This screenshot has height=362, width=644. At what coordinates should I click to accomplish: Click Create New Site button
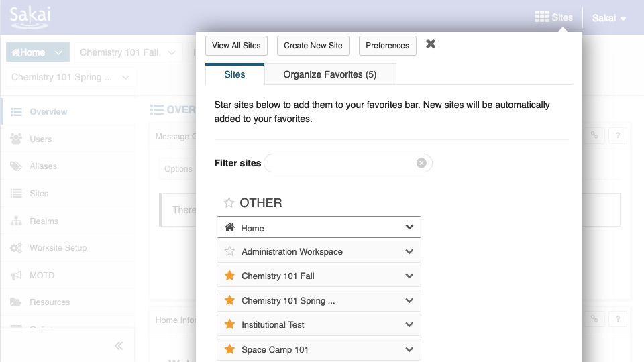click(x=313, y=46)
